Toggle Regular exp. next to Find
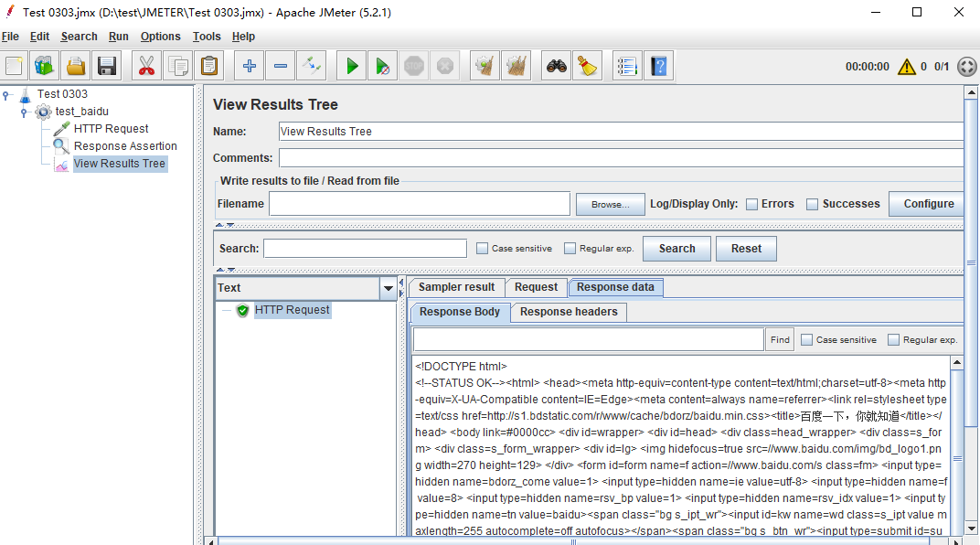Image resolution: width=980 pixels, height=545 pixels. coord(894,339)
